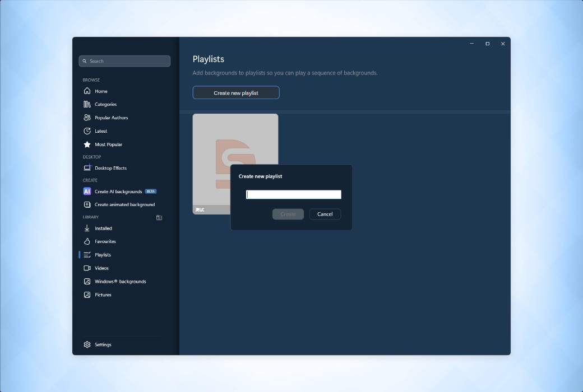Click the Latest clock icon
This screenshot has width=583, height=392.
(x=87, y=131)
